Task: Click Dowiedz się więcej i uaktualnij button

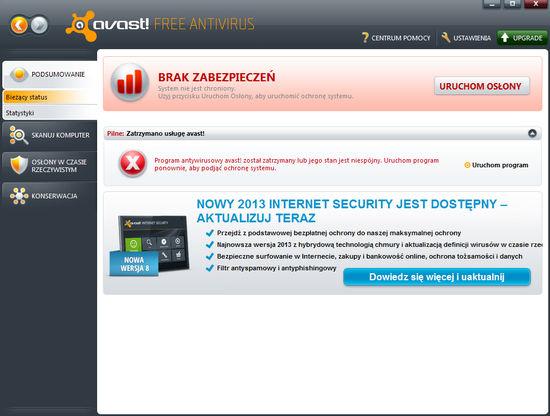Action: click(x=437, y=277)
